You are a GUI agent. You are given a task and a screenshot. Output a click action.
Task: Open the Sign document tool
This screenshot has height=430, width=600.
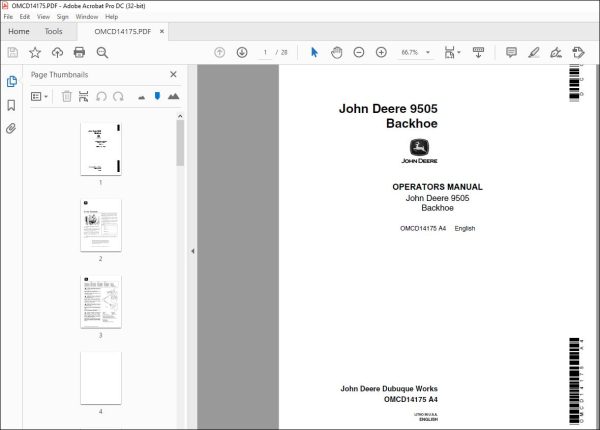tap(556, 52)
